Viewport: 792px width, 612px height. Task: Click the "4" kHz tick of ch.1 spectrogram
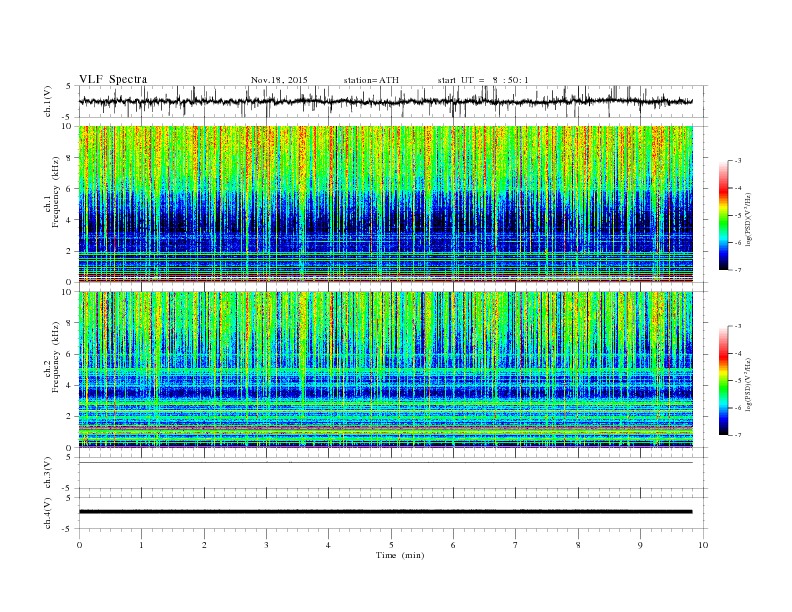point(70,220)
